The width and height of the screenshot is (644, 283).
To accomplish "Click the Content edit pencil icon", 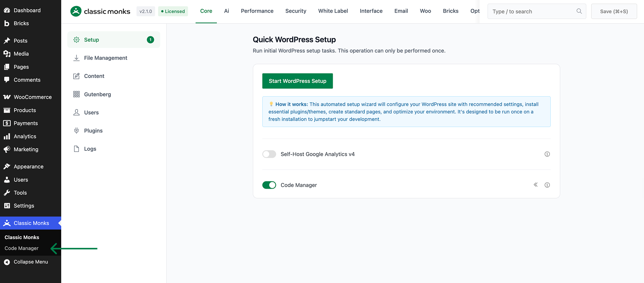I will click(x=76, y=76).
